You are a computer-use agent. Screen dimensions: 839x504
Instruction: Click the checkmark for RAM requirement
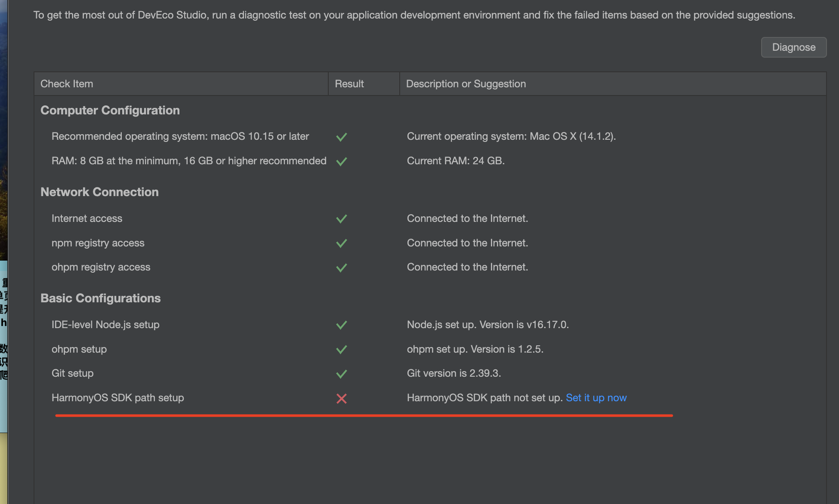coord(342,162)
